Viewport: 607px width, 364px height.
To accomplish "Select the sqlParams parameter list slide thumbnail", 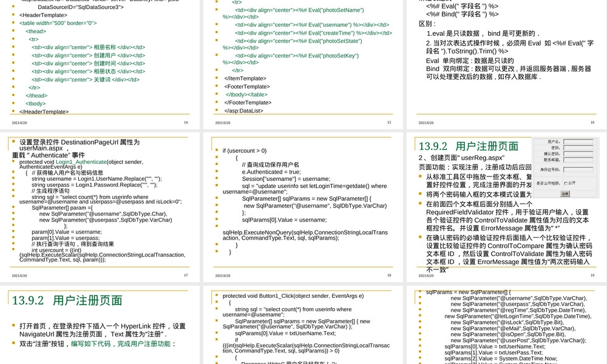I will point(507,325).
